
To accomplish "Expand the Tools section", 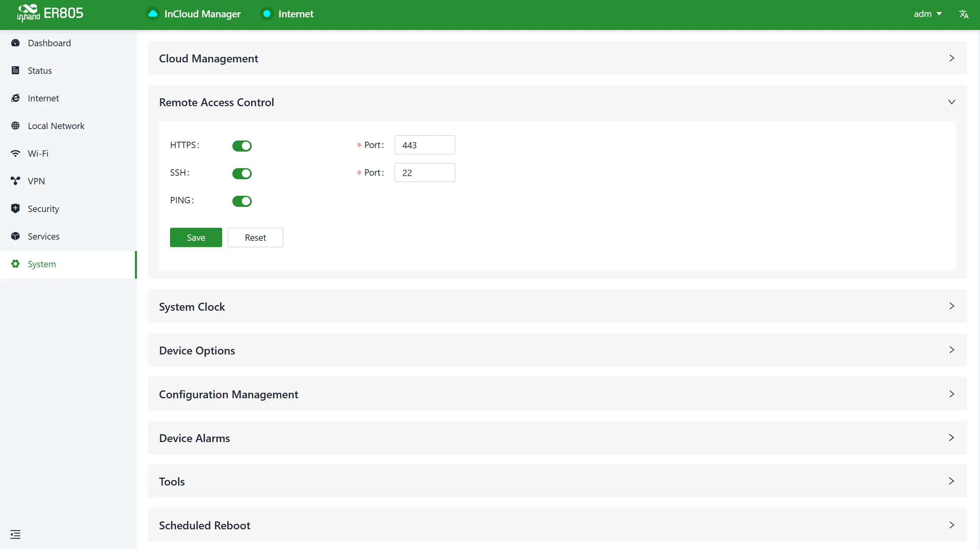I will point(557,482).
